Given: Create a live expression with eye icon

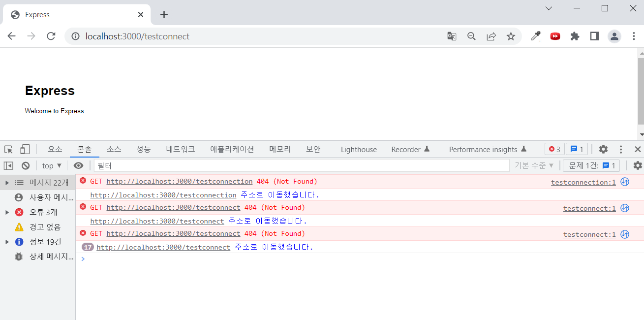Looking at the screenshot, I should [x=78, y=165].
